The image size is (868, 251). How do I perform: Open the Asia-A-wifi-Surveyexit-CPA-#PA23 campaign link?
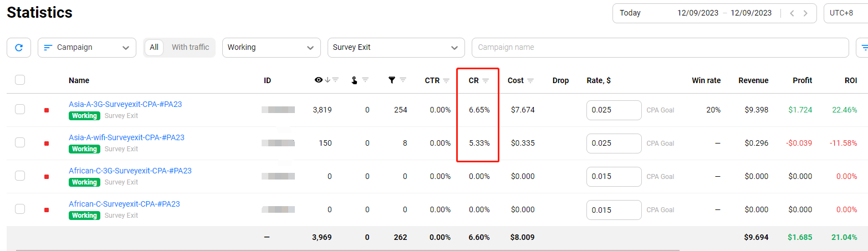pos(126,137)
